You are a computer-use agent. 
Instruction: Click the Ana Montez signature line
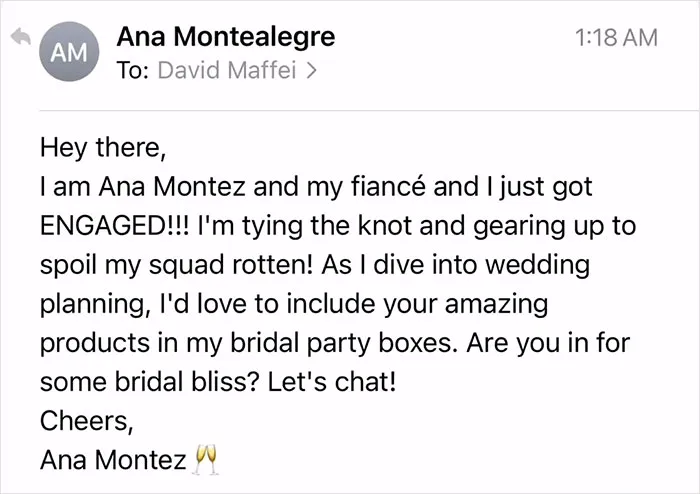[113, 460]
